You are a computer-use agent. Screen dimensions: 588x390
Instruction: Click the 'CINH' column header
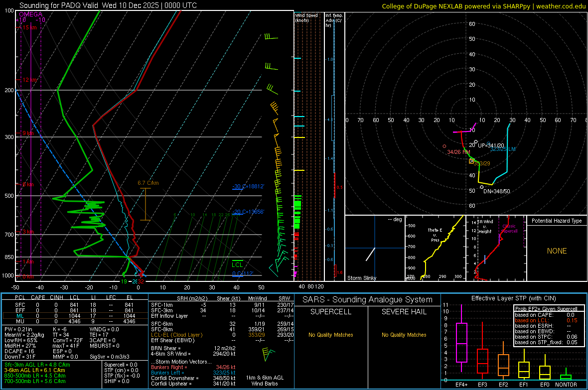pyautogui.click(x=57, y=297)
